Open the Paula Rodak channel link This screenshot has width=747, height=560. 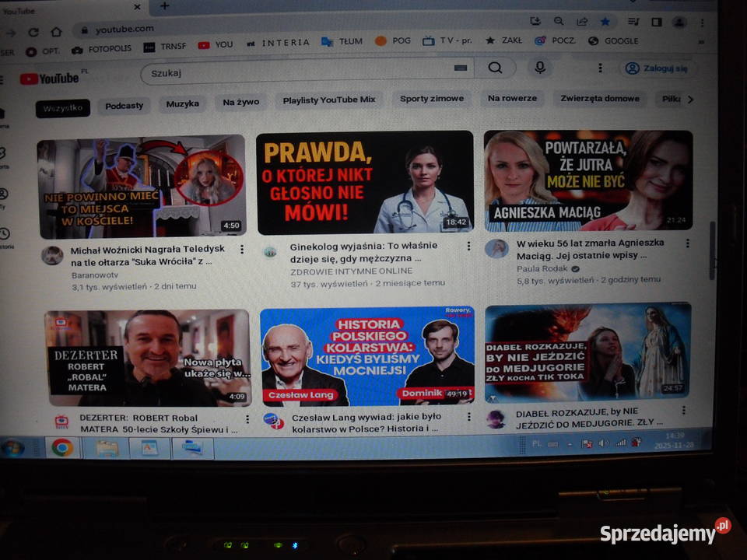pyautogui.click(x=542, y=268)
